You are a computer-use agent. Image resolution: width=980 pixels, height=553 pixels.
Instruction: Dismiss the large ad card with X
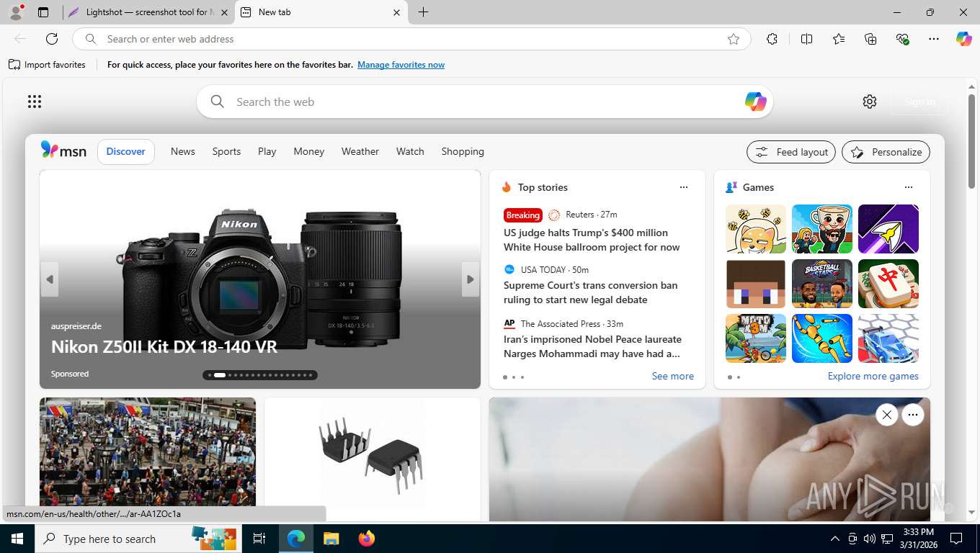click(x=886, y=415)
